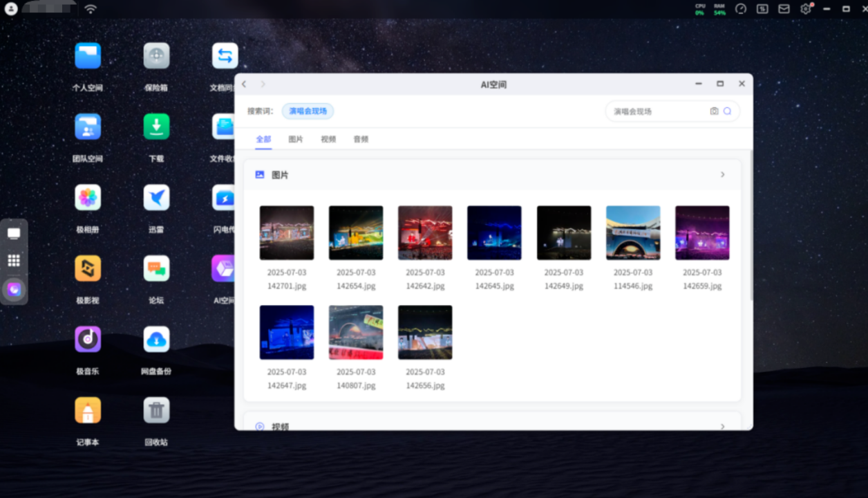Open the 极相册 photo album app
The height and width of the screenshot is (498, 868).
click(x=88, y=198)
